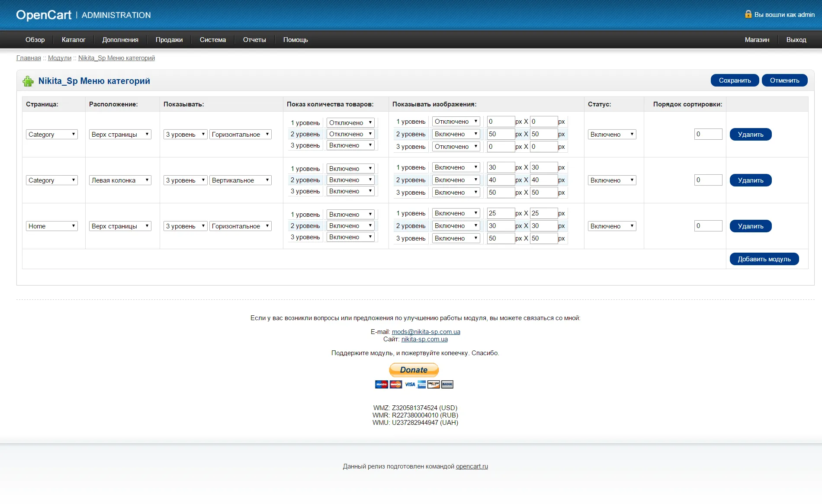Image resolution: width=822 pixels, height=504 pixels.
Task: Open first row 1 уровень image display dropdown
Action: (x=456, y=122)
